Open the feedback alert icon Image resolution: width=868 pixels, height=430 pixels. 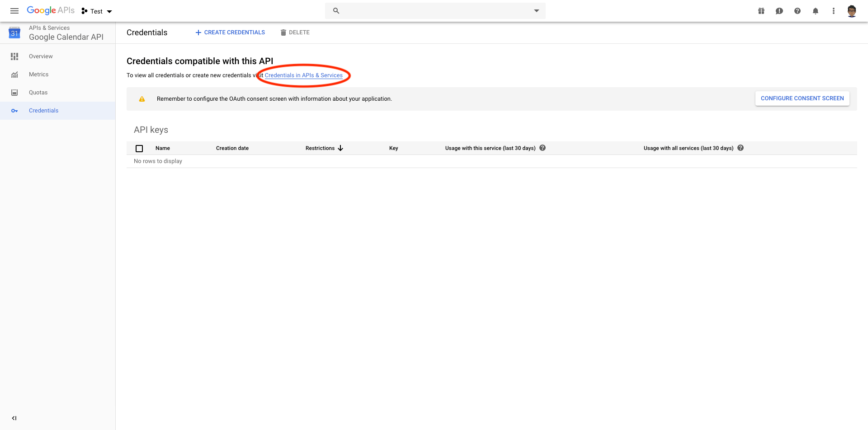point(779,11)
